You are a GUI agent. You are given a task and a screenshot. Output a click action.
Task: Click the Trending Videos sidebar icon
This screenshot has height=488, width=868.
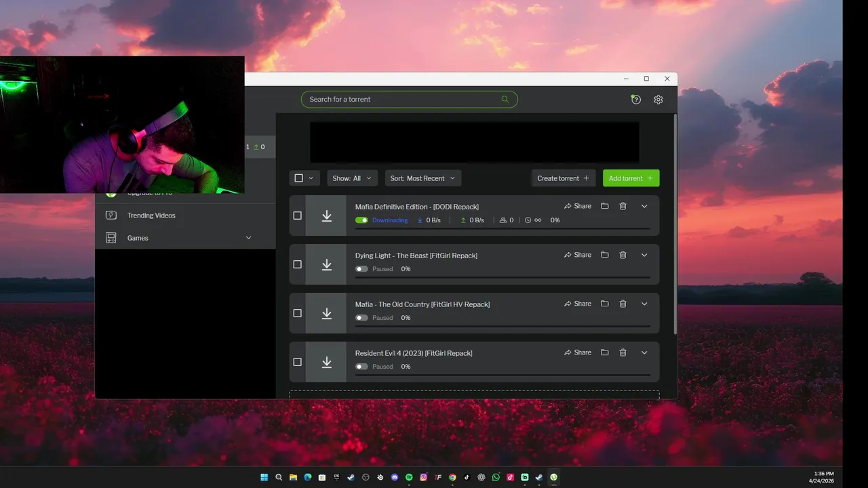(111, 216)
